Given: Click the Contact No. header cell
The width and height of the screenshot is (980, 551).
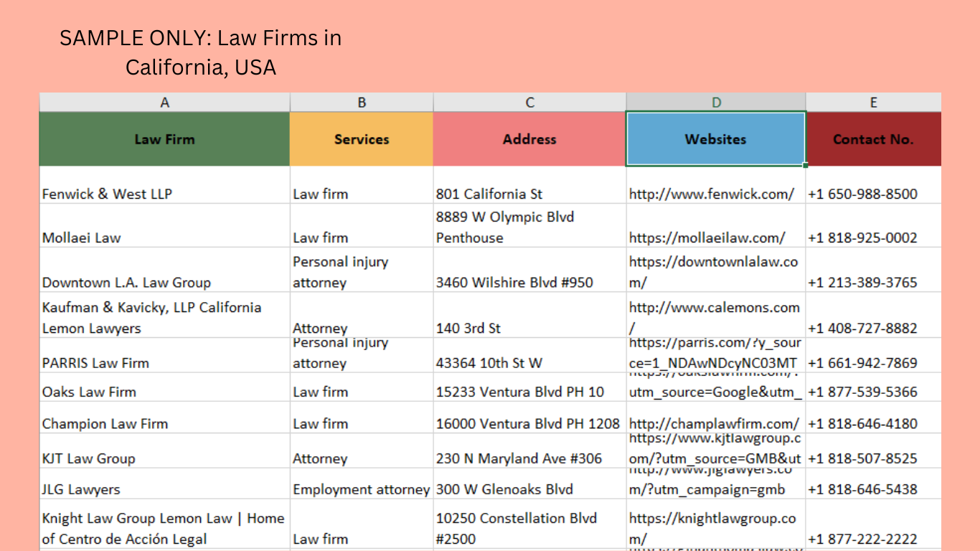Looking at the screenshot, I should click(x=873, y=139).
